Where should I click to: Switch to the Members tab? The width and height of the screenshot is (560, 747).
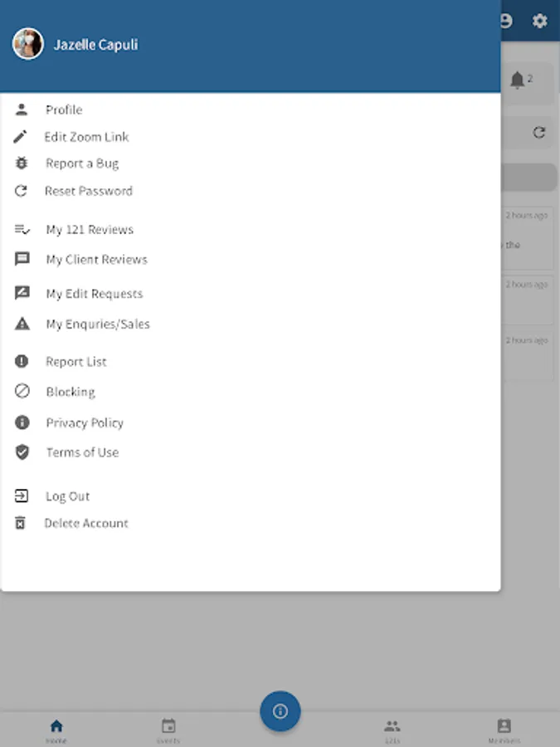click(504, 730)
